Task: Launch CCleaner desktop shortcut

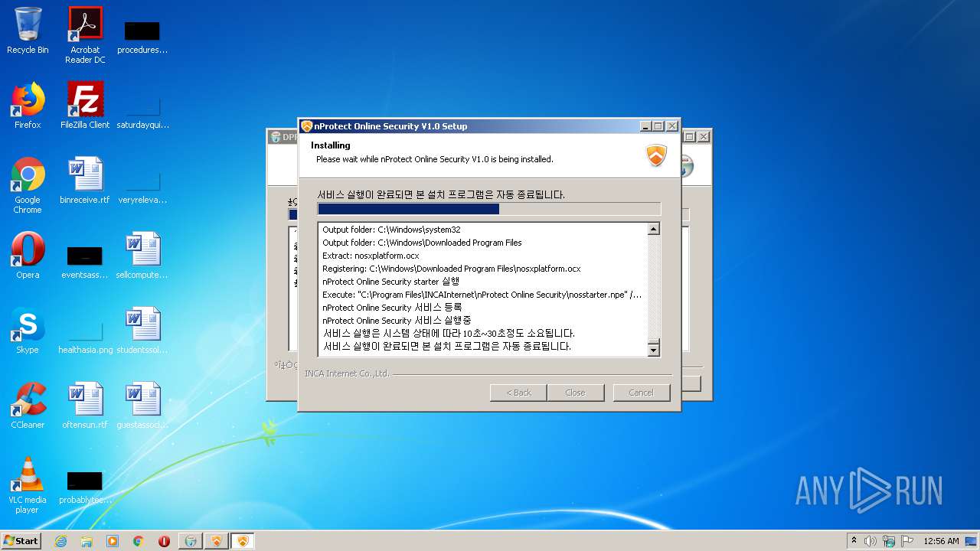Action: (28, 406)
